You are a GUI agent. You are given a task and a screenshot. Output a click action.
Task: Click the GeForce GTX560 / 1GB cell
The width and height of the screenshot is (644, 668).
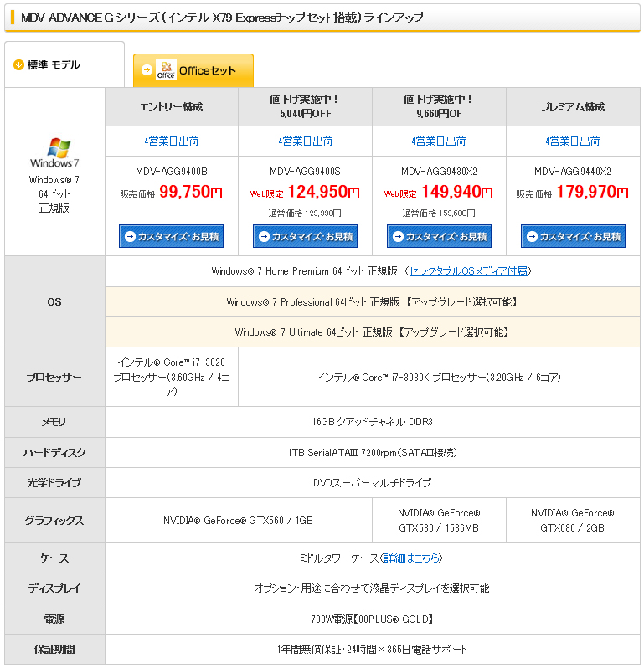pos(238,520)
